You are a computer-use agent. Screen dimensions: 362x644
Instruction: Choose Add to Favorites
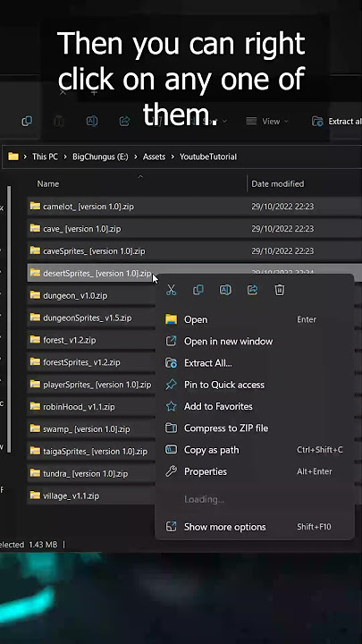(255, 407)
